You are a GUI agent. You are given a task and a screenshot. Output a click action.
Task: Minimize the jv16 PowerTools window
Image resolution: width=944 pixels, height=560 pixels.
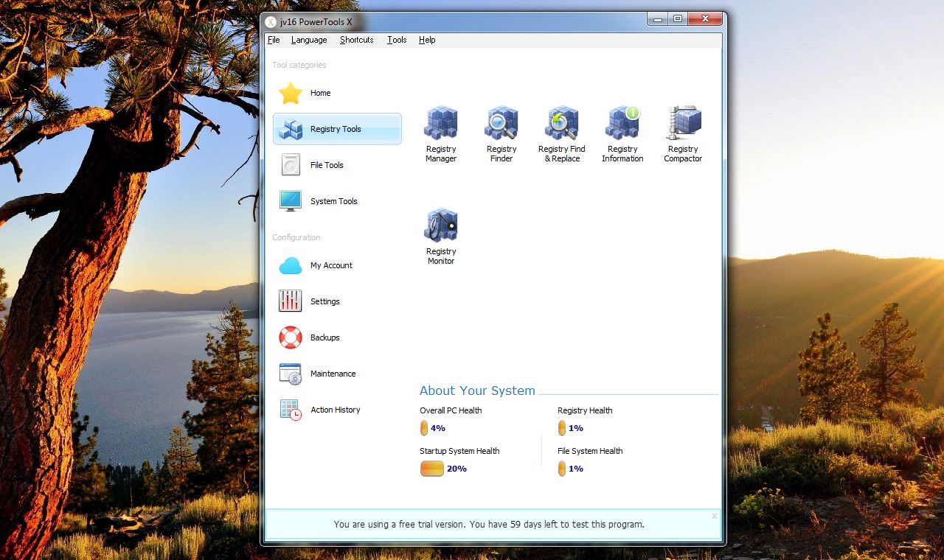(x=658, y=19)
